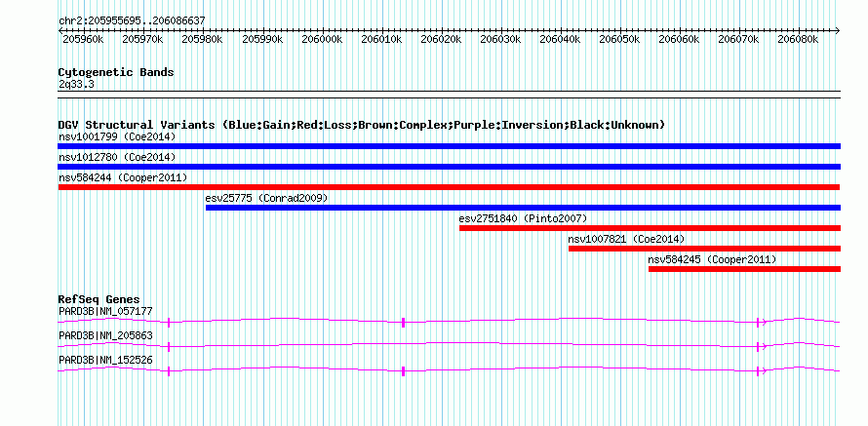Click the arrow-marked exon of NM_152526
This screenshot has height=426, width=868.
[759, 371]
